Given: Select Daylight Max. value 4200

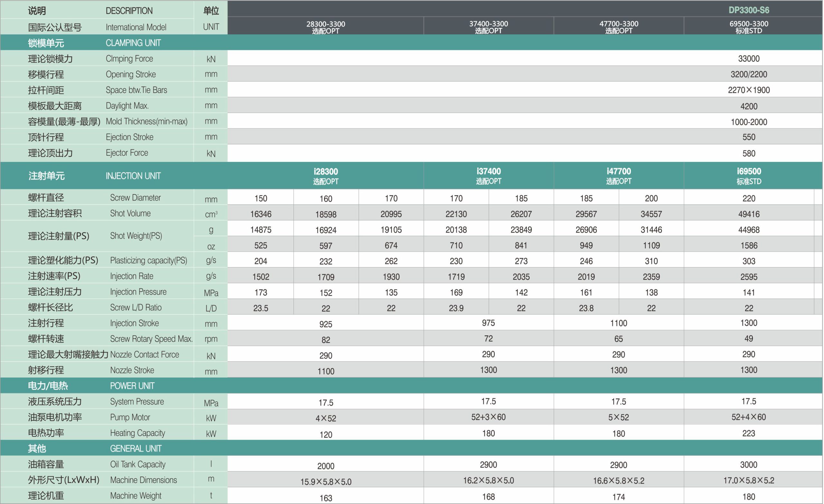Looking at the screenshot, I should (749, 106).
